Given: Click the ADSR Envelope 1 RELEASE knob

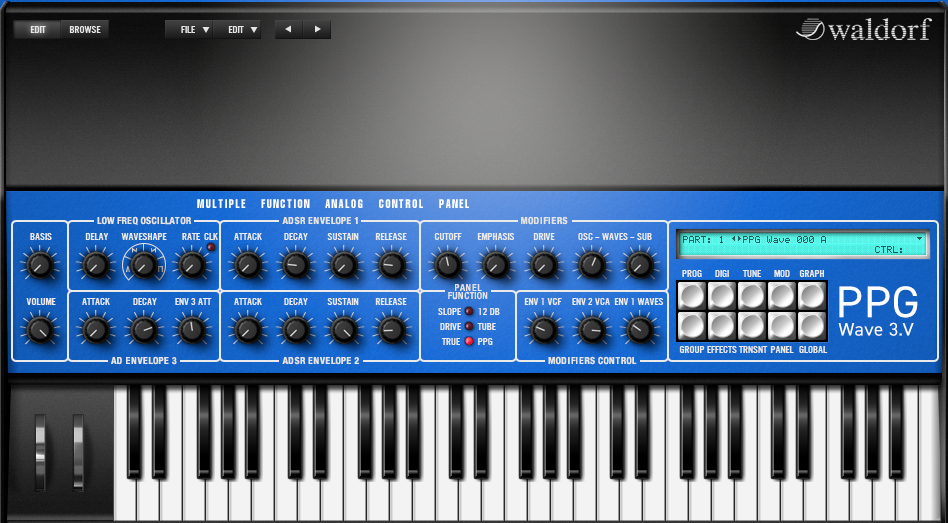Looking at the screenshot, I should (x=391, y=265).
